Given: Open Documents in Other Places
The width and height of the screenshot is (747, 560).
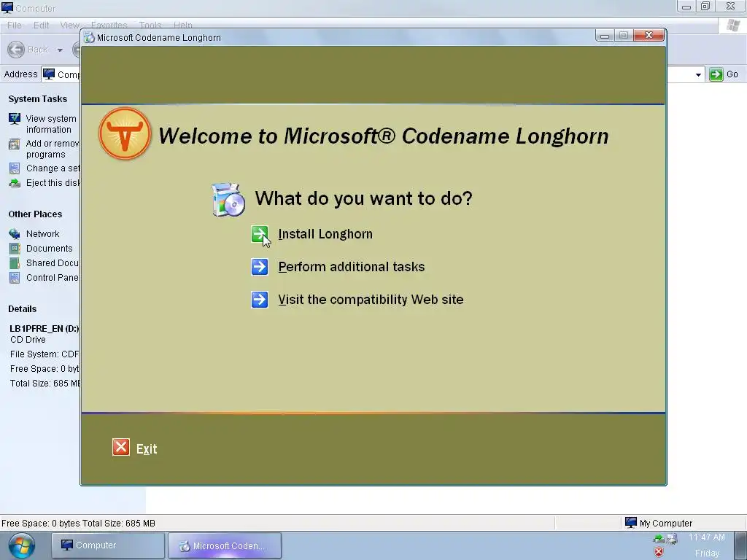Looking at the screenshot, I should (x=50, y=249).
